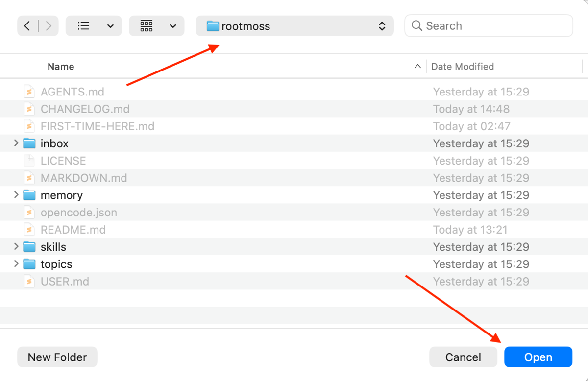Expand the skills folder
Viewport: 588px width, 381px height.
coord(16,246)
